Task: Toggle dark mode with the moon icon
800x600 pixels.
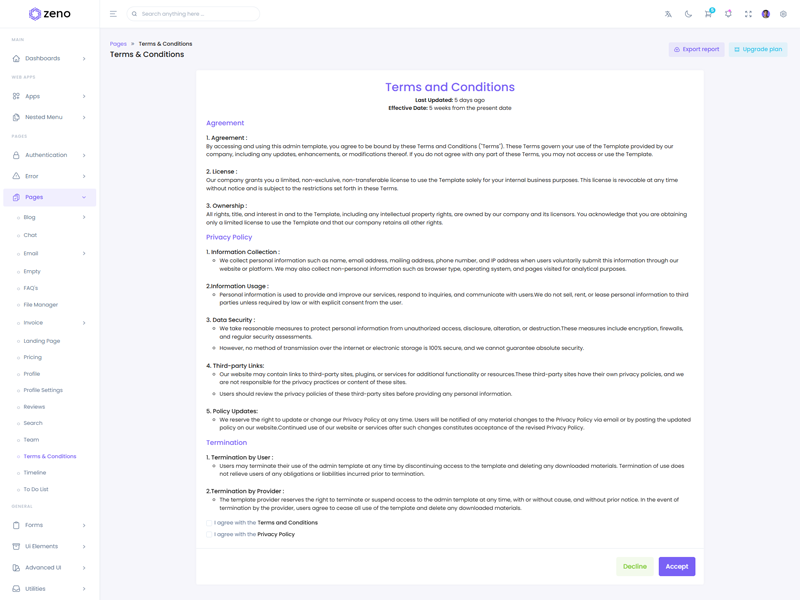Action: click(688, 14)
